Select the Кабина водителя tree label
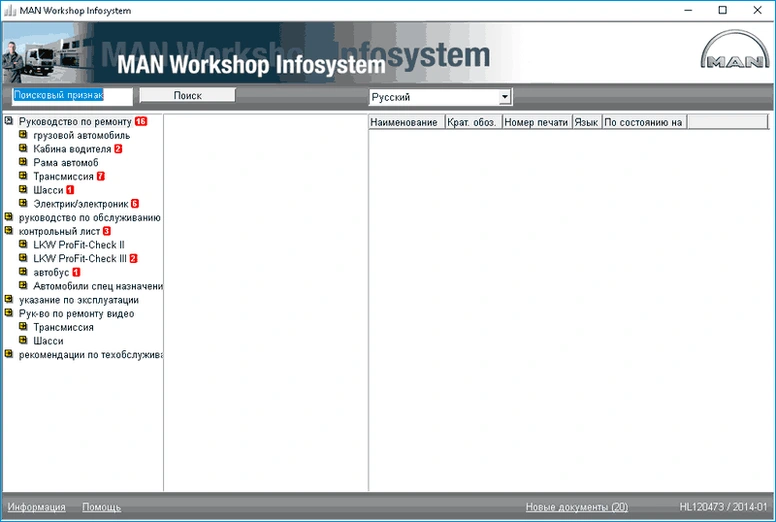The image size is (776, 522). click(x=72, y=149)
